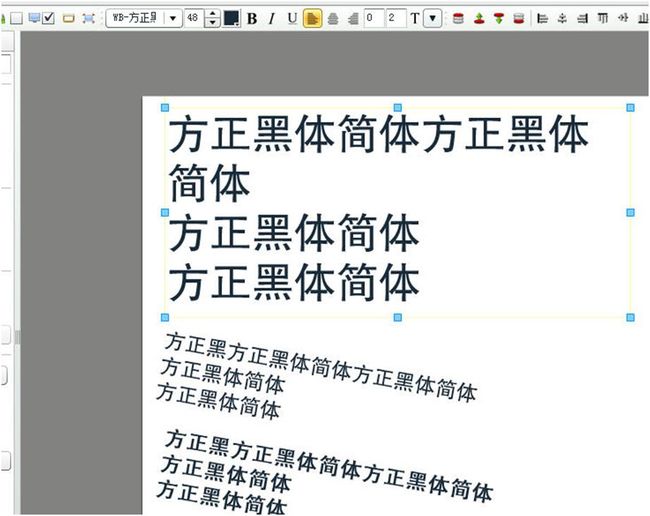Click the blue monitor preview icon
This screenshot has width=650, height=516.
[x=34, y=18]
